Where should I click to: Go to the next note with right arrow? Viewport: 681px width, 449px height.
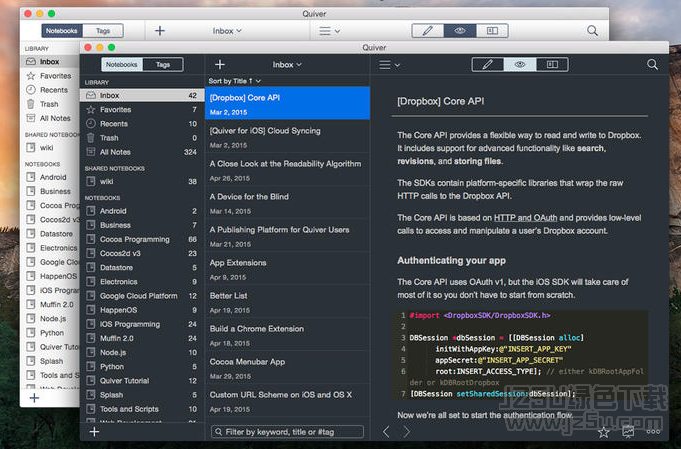(x=406, y=432)
